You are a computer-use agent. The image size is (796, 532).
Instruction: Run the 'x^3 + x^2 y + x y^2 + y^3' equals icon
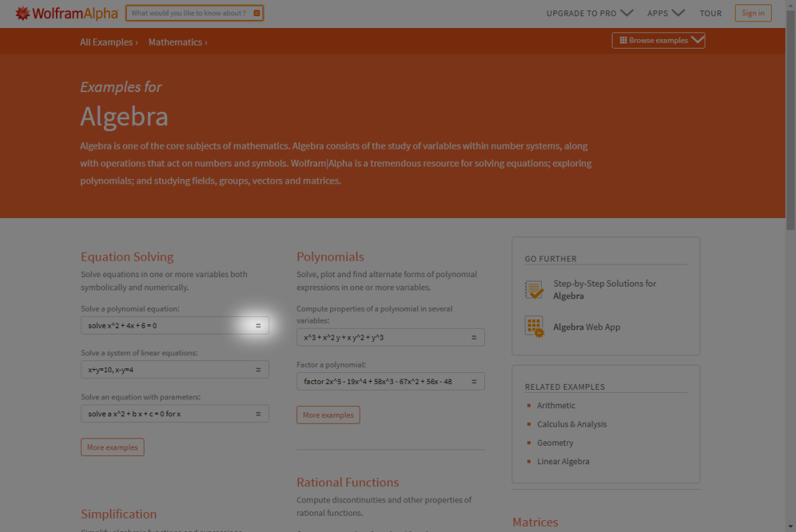point(474,337)
